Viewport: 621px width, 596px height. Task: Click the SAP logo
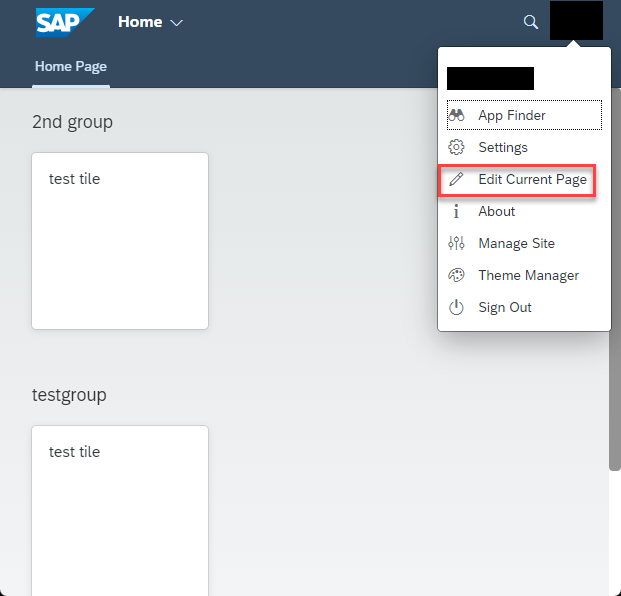[x=65, y=22]
